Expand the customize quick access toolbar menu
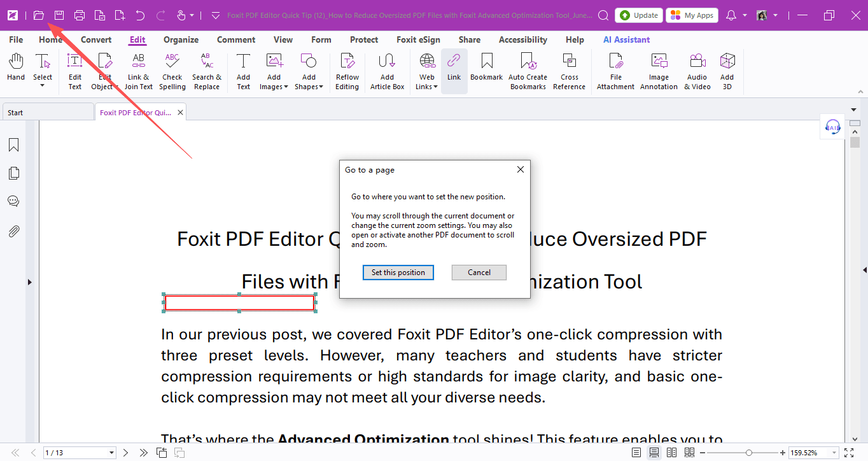 coord(215,15)
